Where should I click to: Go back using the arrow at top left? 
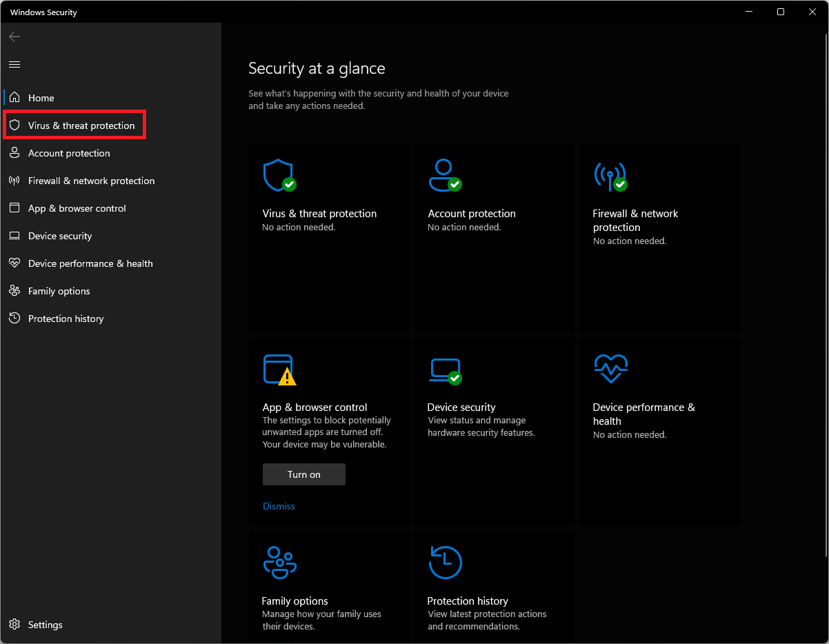point(14,36)
